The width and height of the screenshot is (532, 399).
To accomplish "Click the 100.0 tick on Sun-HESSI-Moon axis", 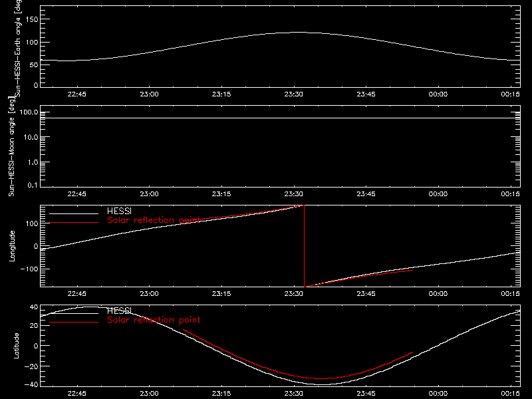I will point(29,112).
